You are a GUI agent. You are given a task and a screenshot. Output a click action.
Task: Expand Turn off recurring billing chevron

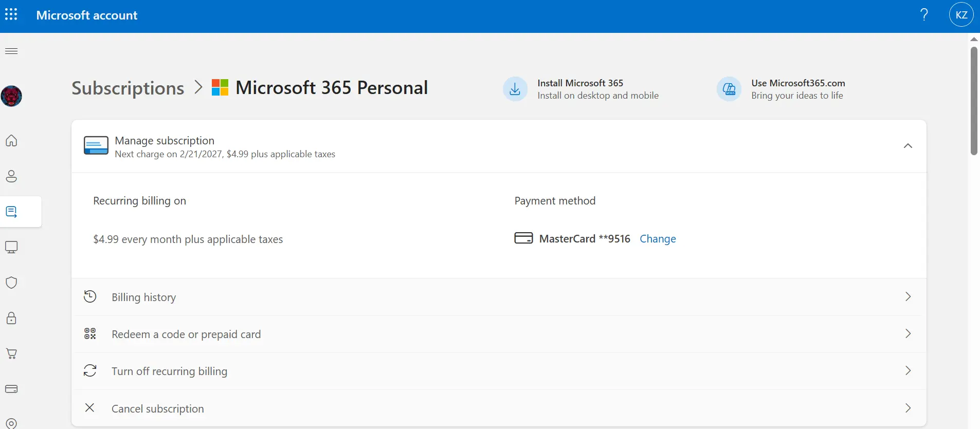pos(908,370)
